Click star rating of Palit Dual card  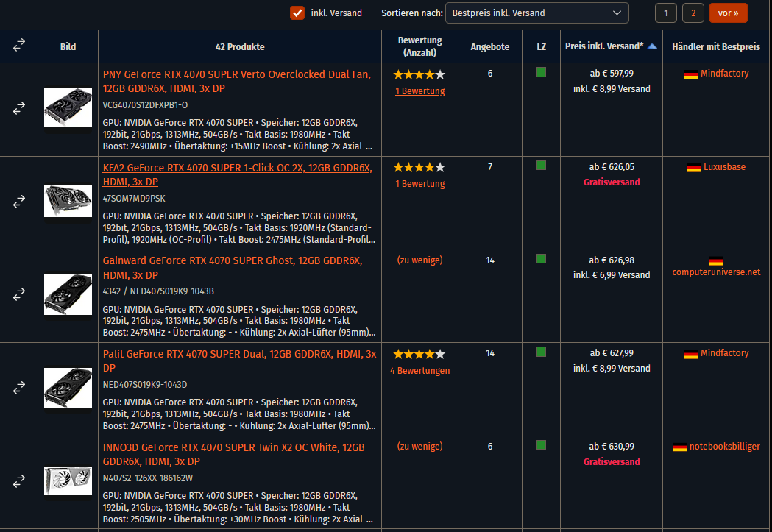[419, 355]
